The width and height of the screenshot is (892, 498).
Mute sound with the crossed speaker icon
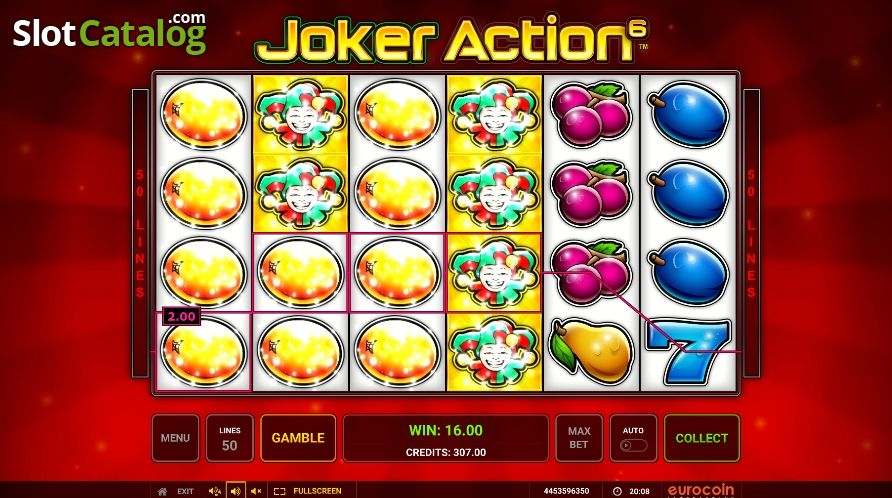click(256, 491)
